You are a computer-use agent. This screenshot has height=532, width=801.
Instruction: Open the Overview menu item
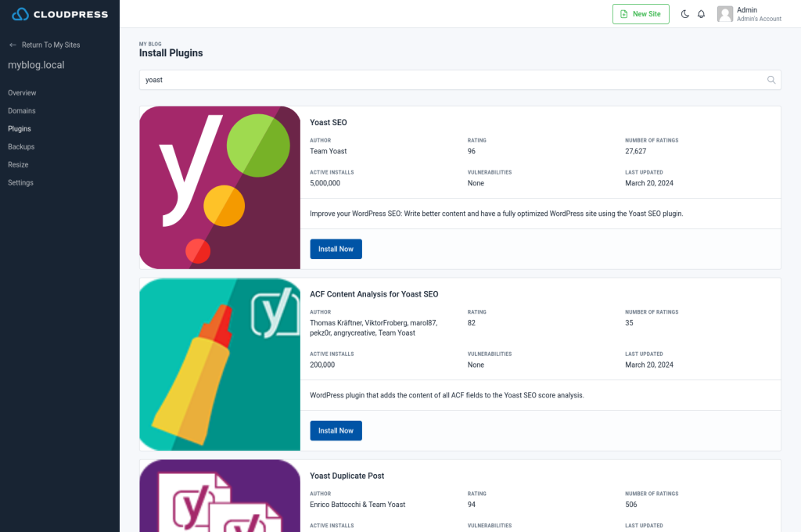pos(22,93)
